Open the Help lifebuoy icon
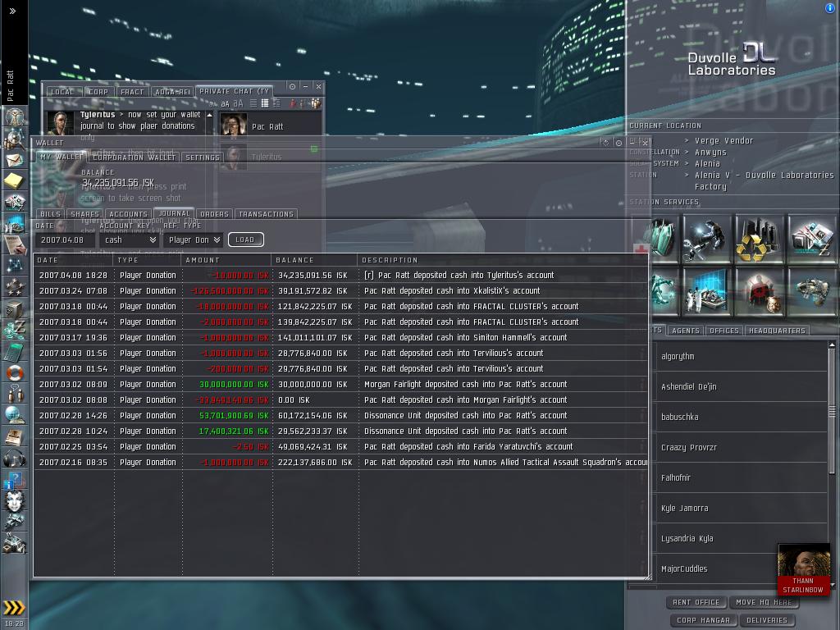 pyautogui.click(x=15, y=372)
